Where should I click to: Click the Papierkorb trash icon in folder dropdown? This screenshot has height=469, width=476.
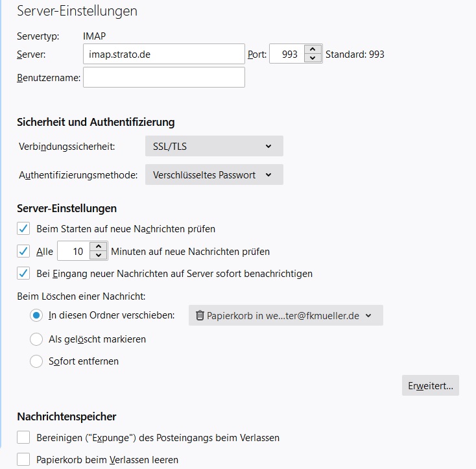coord(200,315)
